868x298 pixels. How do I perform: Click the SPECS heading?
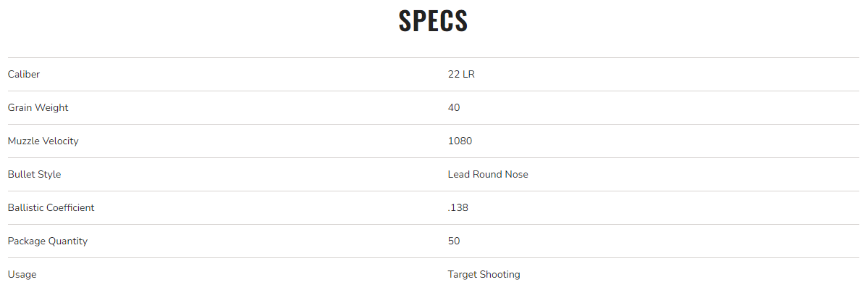point(433,21)
